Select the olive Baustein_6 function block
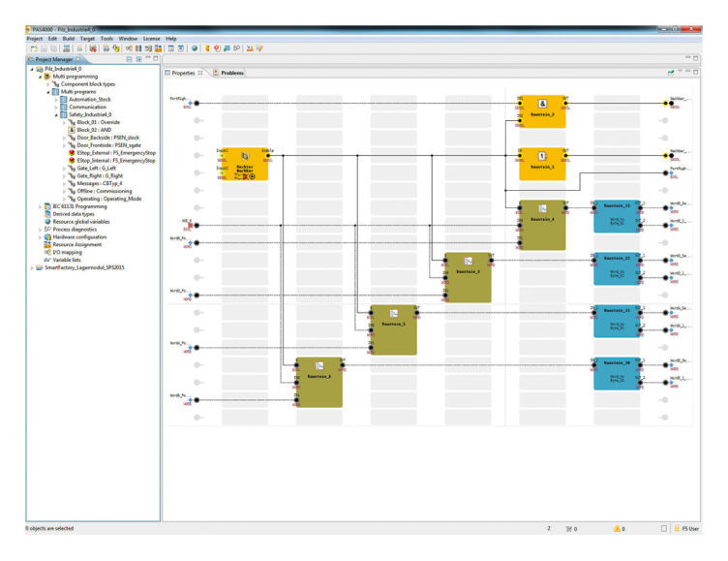The image size is (728, 561). click(x=319, y=382)
